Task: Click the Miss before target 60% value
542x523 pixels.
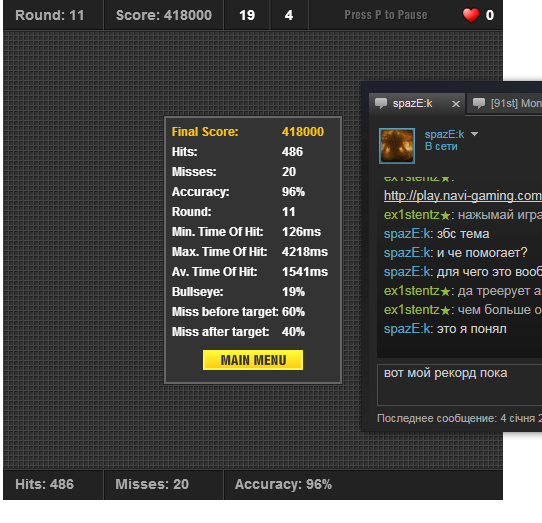Action: pyautogui.click(x=293, y=312)
